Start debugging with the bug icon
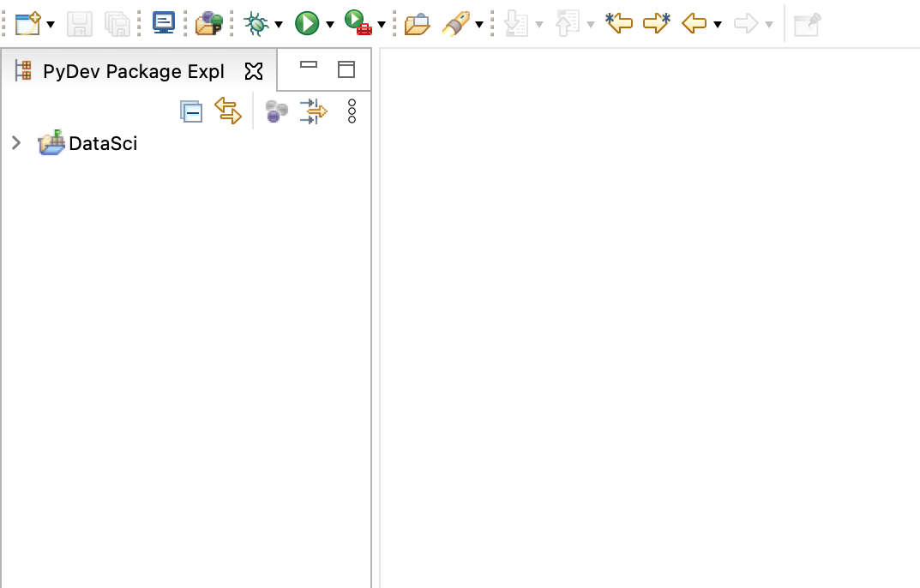 (x=256, y=23)
